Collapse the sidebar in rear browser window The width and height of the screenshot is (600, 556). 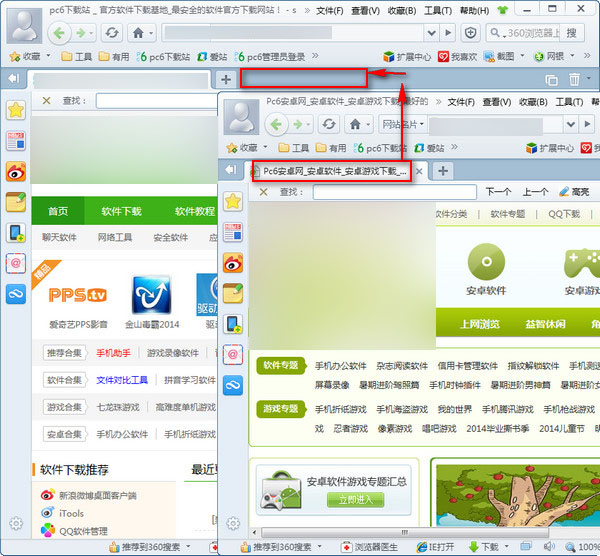pyautogui.click(x=14, y=78)
